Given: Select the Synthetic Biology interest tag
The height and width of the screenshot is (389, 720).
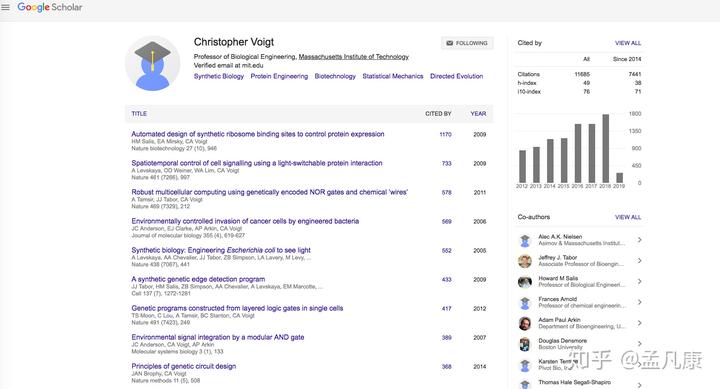Looking at the screenshot, I should click(219, 76).
